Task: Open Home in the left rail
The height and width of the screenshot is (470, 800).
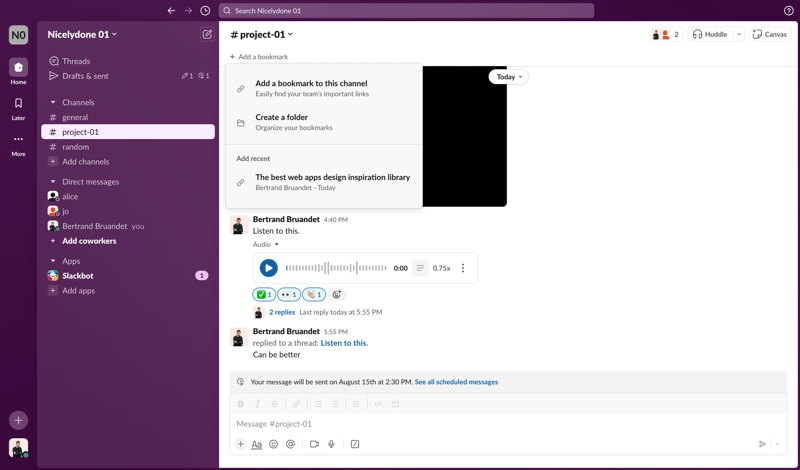Action: (18, 71)
